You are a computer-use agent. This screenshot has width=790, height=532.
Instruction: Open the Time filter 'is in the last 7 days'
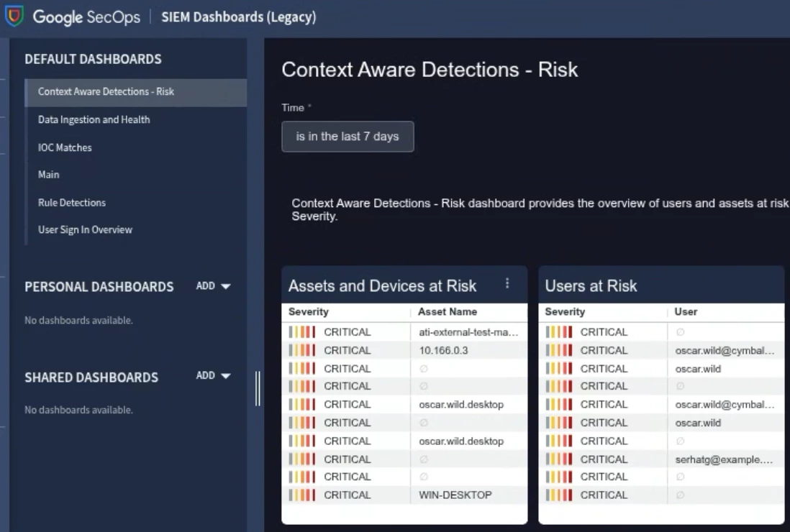click(348, 137)
